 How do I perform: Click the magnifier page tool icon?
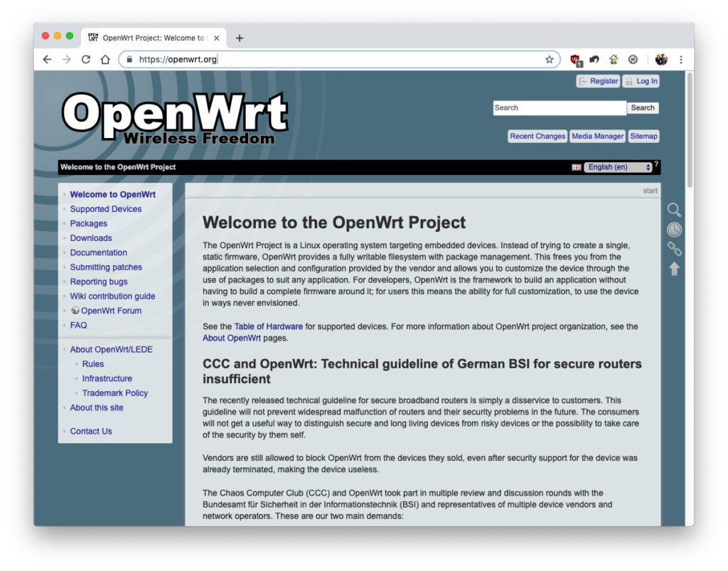tap(674, 210)
